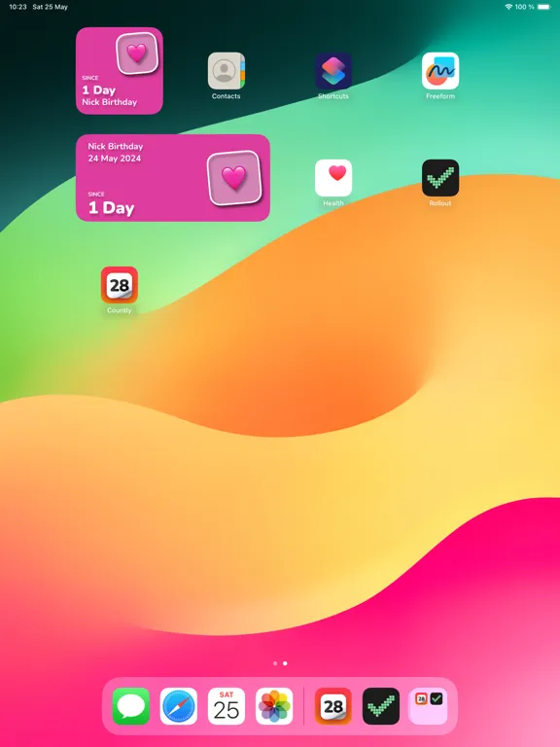
Task: Tap heart image in small widget
Action: tap(137, 53)
